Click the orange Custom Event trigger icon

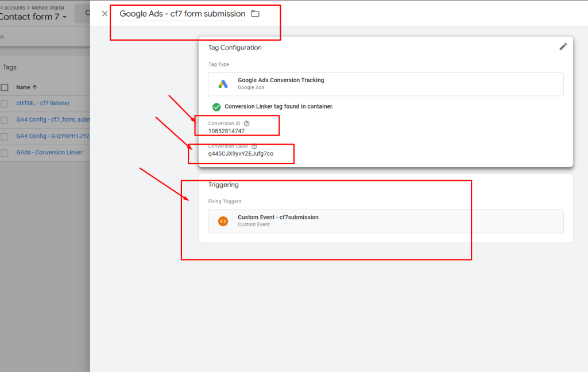(x=223, y=221)
